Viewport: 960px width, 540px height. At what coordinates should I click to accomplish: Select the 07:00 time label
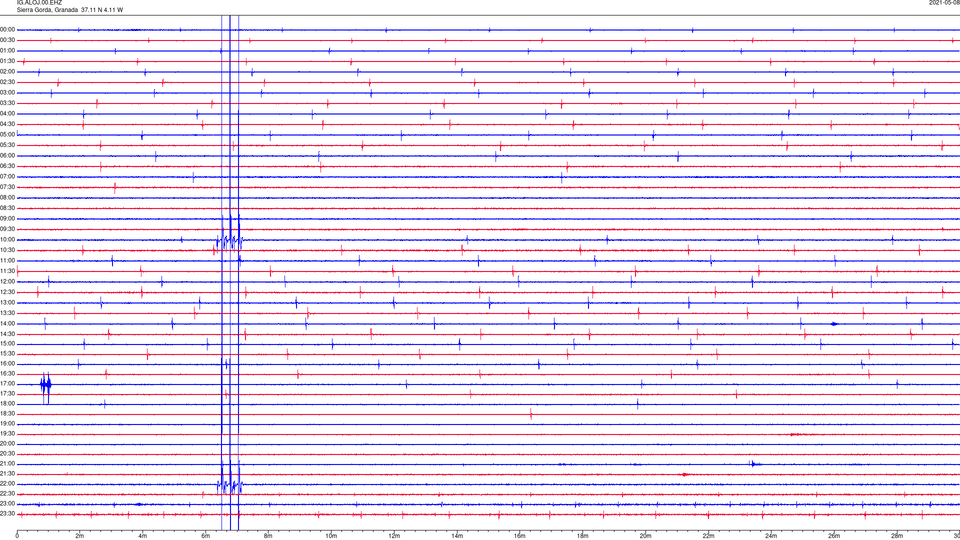[x=8, y=177]
